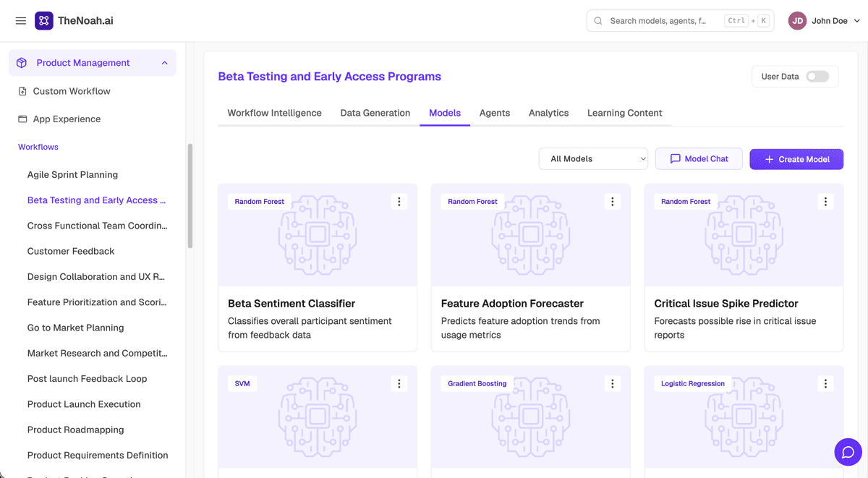868x478 pixels.
Task: Open Market Research and Competitive workflow
Action: 98,353
